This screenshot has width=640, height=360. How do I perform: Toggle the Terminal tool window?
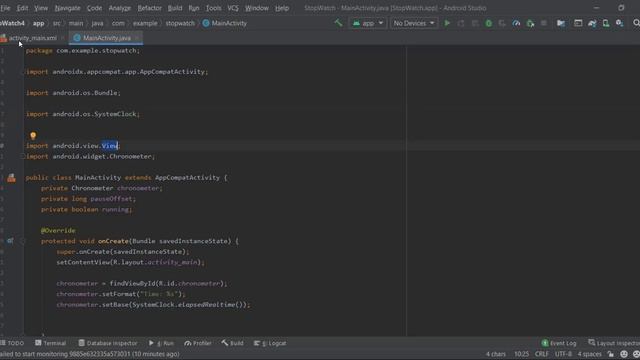50,343
